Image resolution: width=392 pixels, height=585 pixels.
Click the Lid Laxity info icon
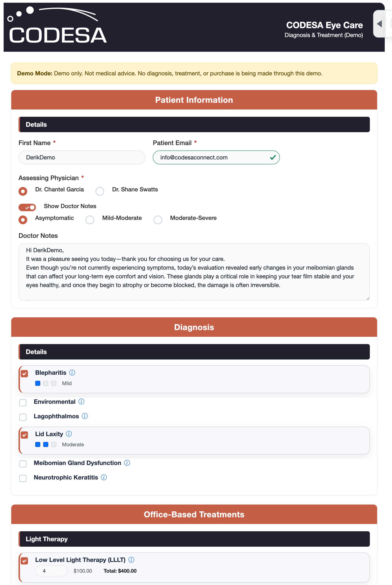[x=69, y=434]
